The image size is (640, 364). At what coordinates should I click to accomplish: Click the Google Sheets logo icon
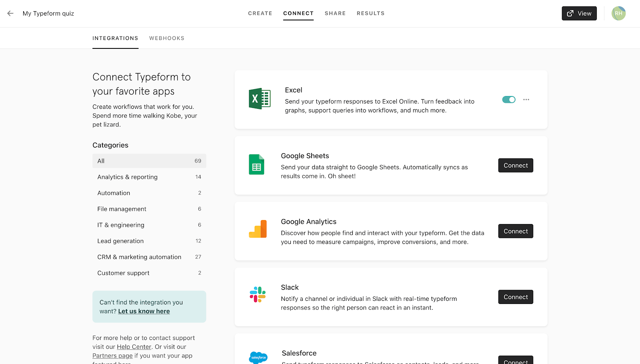click(x=256, y=164)
